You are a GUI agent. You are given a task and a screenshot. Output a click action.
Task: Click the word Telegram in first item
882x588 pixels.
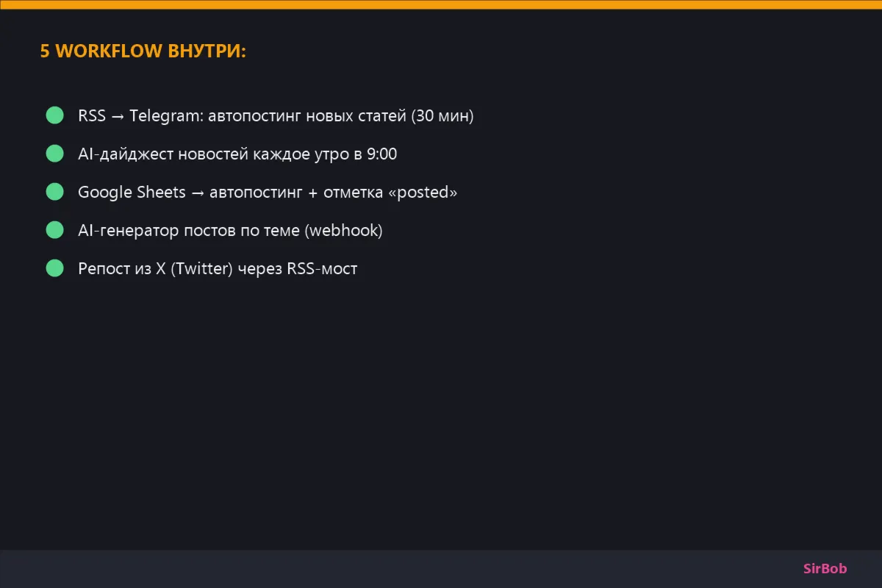(165, 116)
